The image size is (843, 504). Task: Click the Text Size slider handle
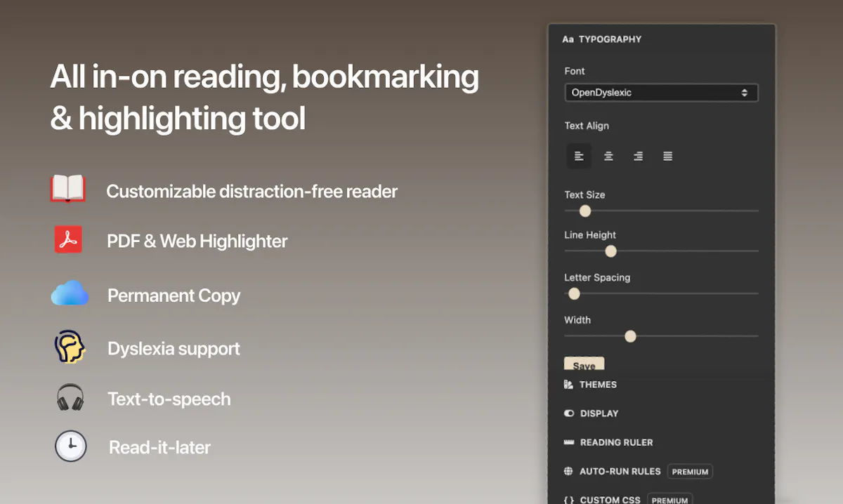585,211
